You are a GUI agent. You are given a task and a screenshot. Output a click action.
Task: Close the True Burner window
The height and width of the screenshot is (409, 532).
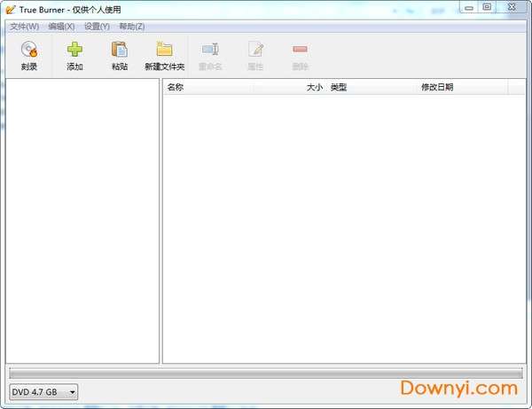(x=512, y=7)
